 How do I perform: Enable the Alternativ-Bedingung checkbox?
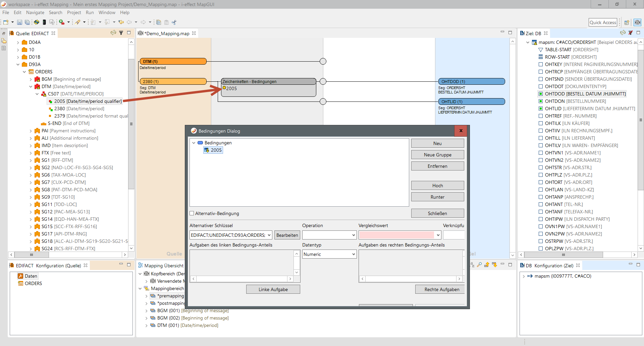tap(192, 213)
